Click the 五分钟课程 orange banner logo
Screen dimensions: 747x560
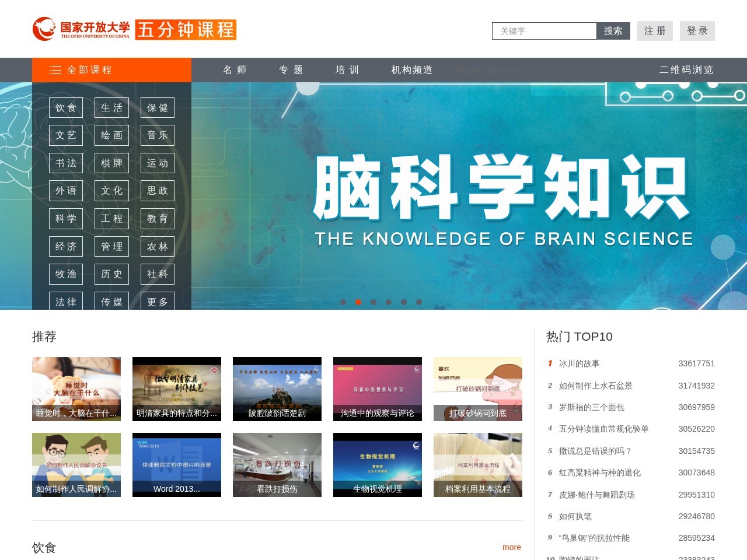186,30
